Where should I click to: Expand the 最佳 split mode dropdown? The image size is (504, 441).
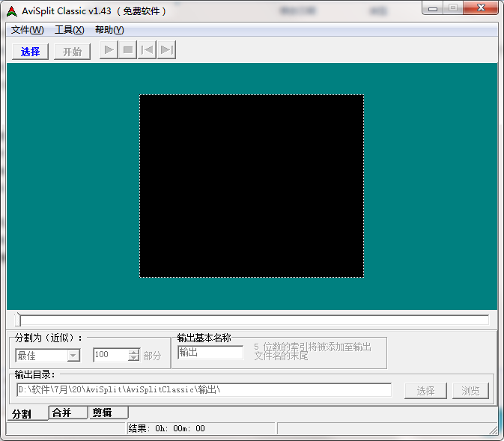click(73, 356)
